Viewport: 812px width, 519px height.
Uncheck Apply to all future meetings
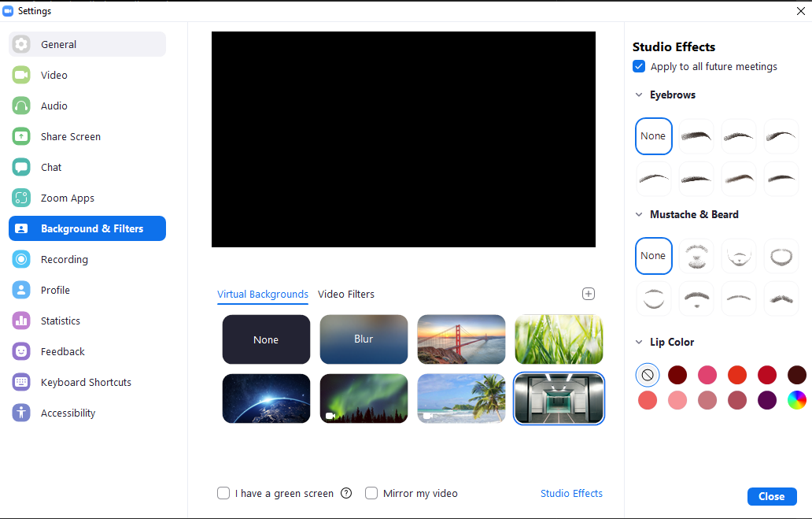pyautogui.click(x=640, y=66)
